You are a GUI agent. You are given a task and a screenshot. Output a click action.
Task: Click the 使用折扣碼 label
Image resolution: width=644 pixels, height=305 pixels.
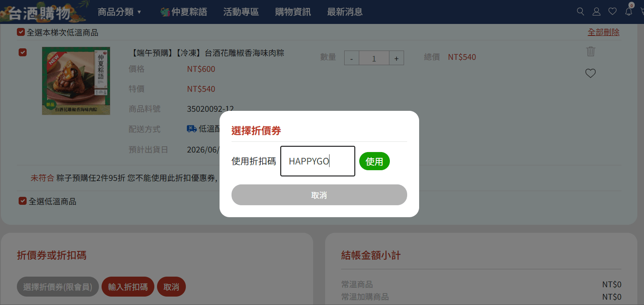point(254,161)
